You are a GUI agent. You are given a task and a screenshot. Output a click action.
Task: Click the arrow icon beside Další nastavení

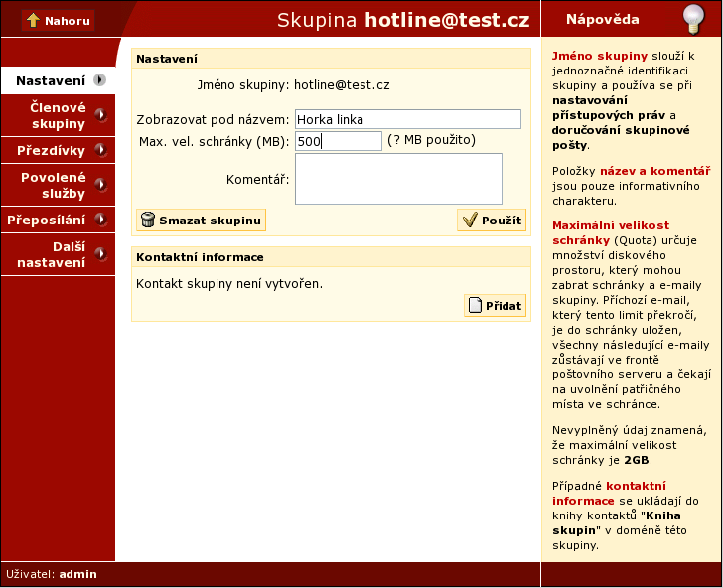click(101, 254)
